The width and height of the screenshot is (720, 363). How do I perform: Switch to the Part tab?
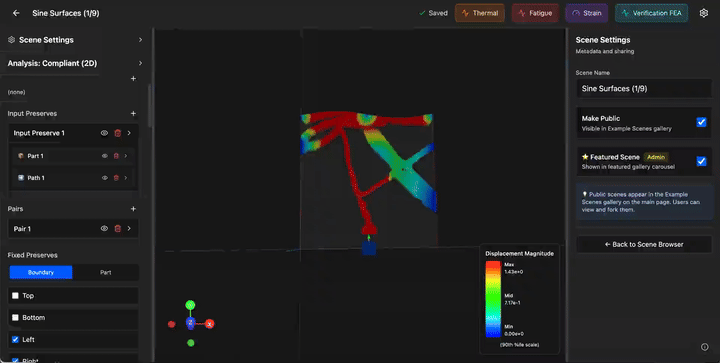pyautogui.click(x=106, y=273)
